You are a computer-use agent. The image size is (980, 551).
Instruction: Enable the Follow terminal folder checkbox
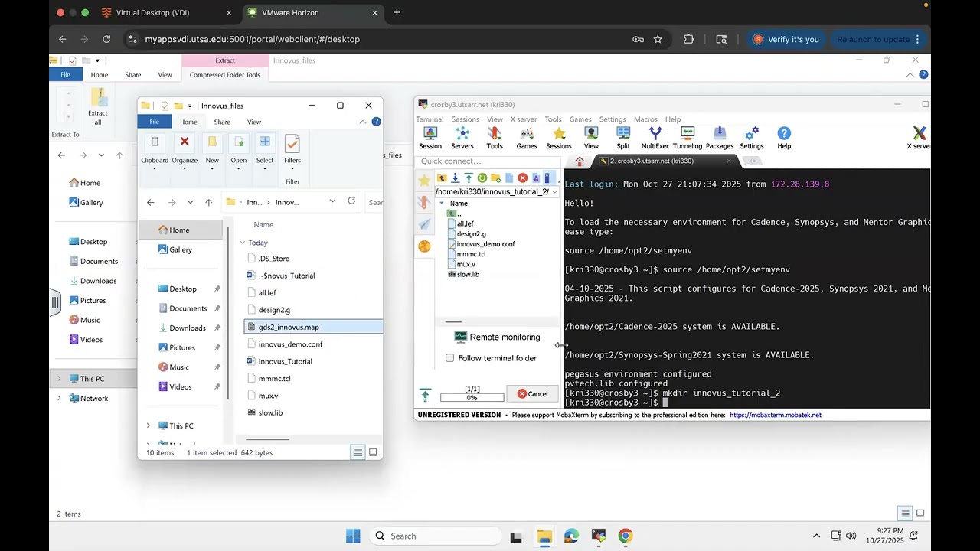click(450, 358)
